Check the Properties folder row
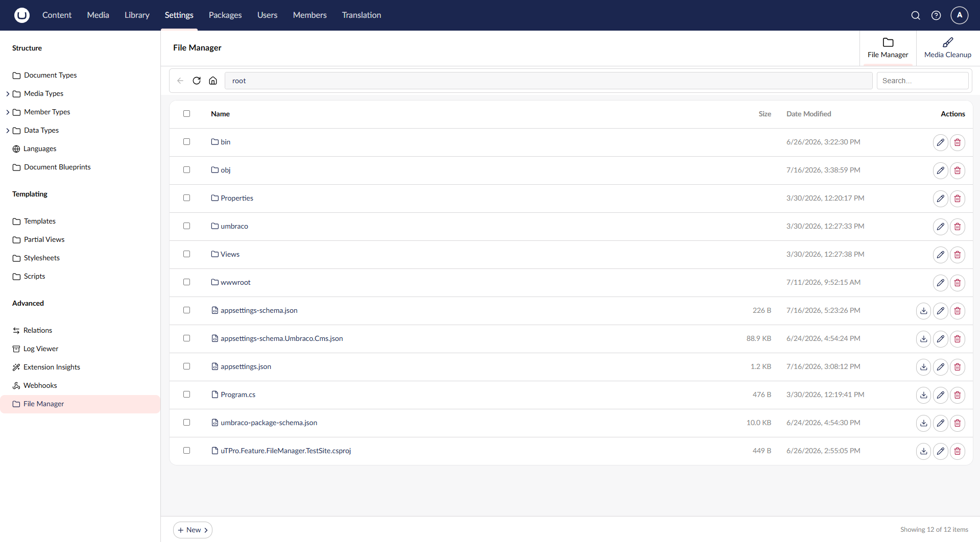The width and height of the screenshot is (980, 542). coord(186,198)
